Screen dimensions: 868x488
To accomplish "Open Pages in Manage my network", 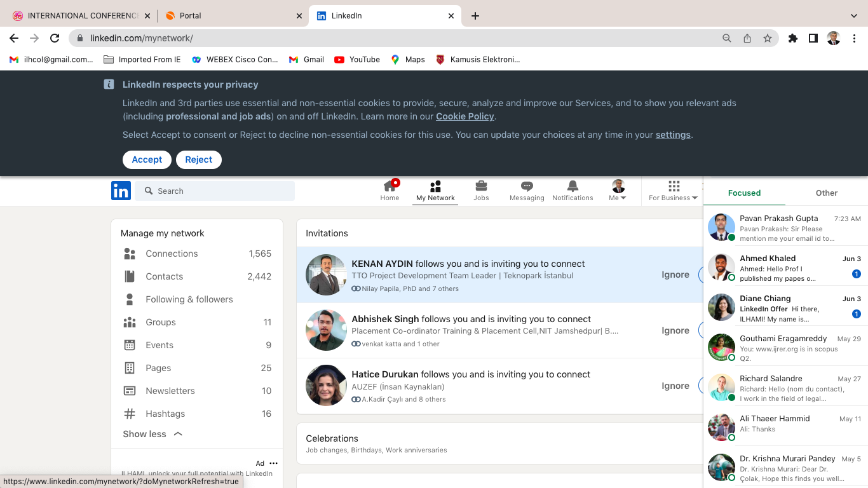I will tap(197, 368).
